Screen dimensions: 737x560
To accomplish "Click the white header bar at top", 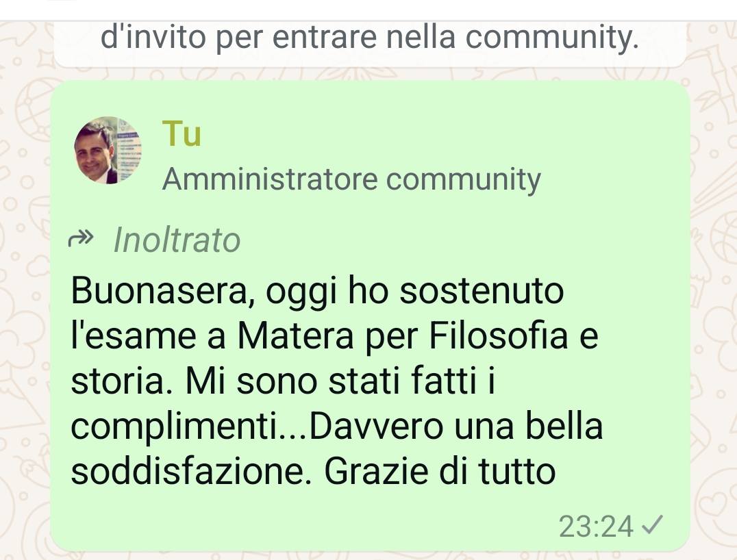I will (x=368, y=10).
